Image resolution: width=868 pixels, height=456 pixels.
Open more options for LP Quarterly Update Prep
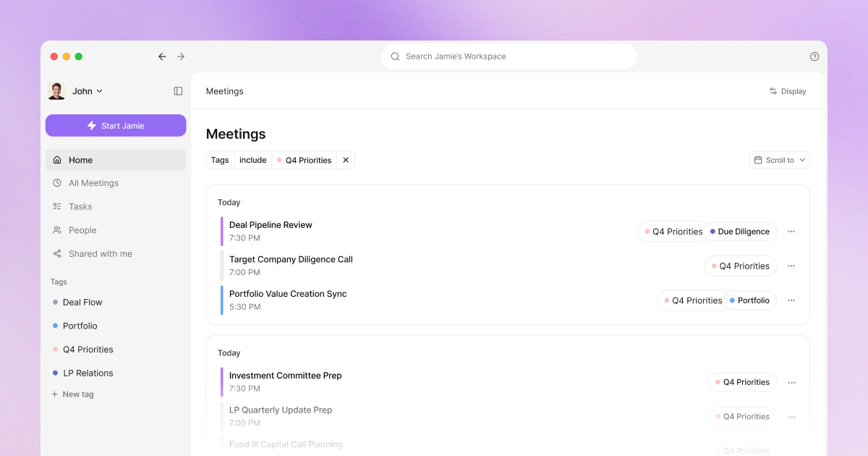(x=791, y=416)
